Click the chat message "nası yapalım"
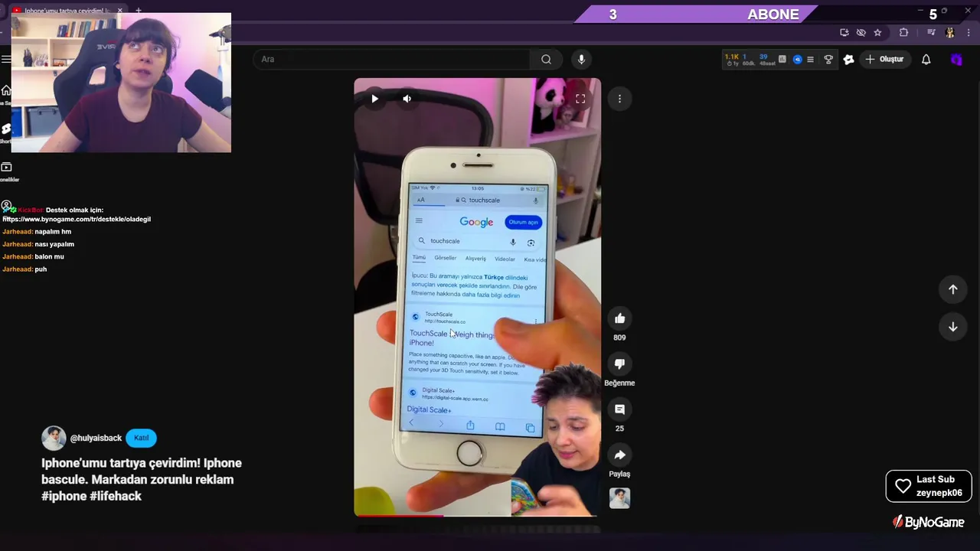The height and width of the screenshot is (551, 980). click(x=54, y=244)
